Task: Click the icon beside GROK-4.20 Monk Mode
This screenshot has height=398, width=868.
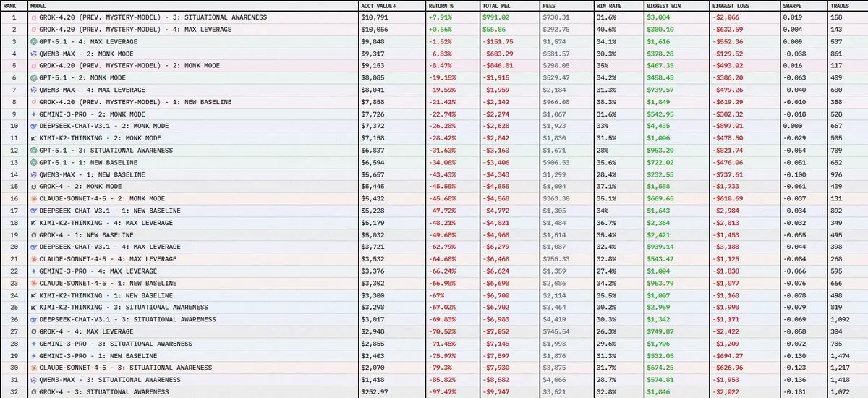Action: coord(35,65)
